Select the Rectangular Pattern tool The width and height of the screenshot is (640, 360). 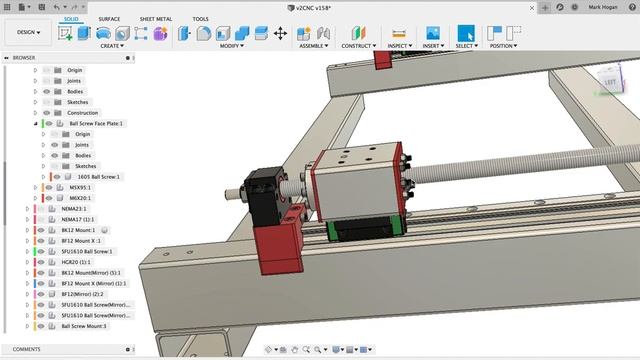click(x=141, y=33)
